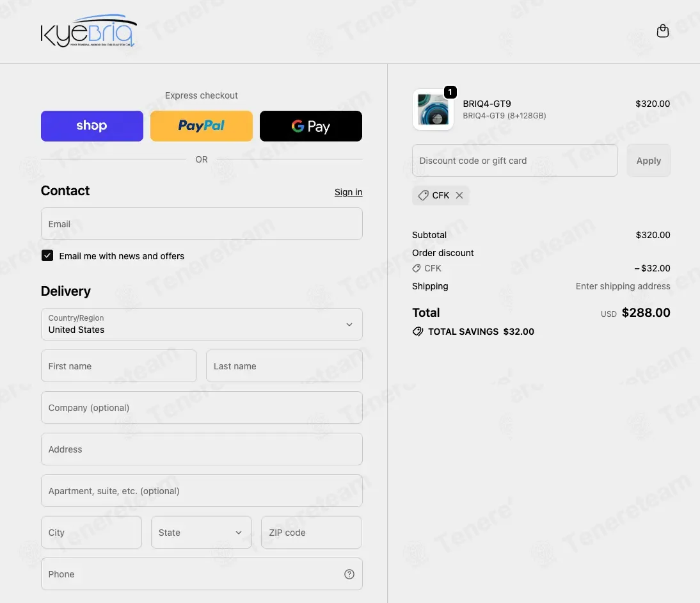The image size is (700, 603).
Task: Click the quantity badge on product thumbnail
Action: pos(450,92)
